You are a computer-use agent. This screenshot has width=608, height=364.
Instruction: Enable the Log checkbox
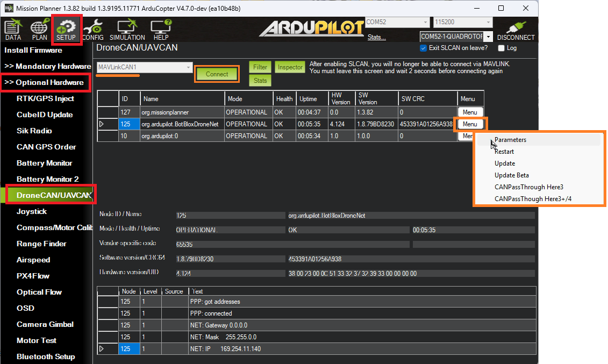[x=502, y=48]
